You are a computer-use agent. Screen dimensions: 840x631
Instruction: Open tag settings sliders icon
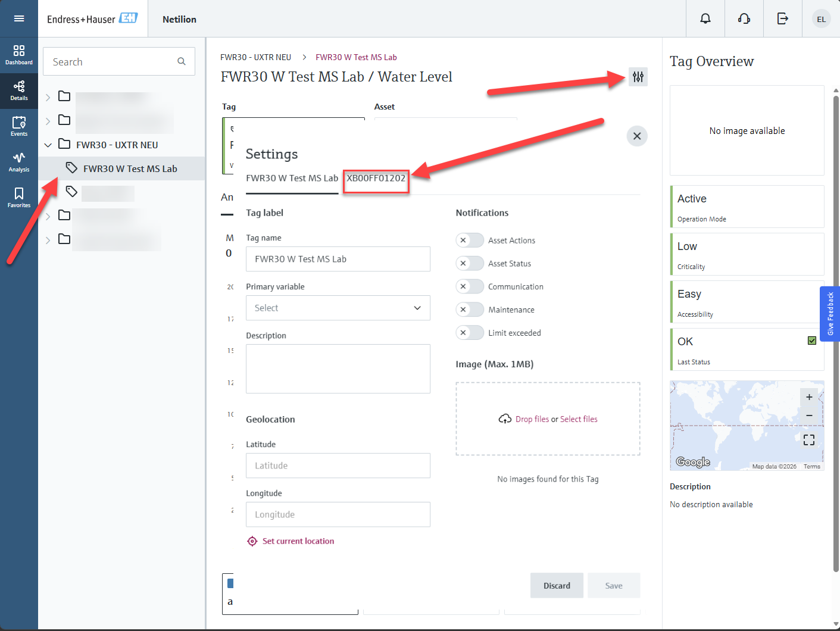pyautogui.click(x=638, y=77)
